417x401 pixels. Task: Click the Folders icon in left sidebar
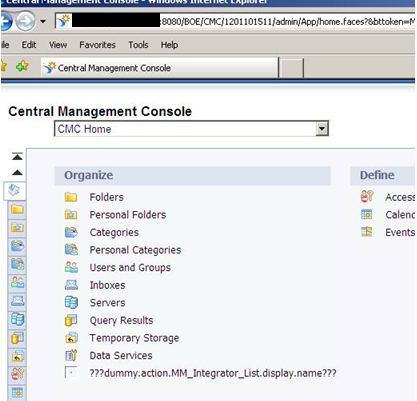click(17, 209)
